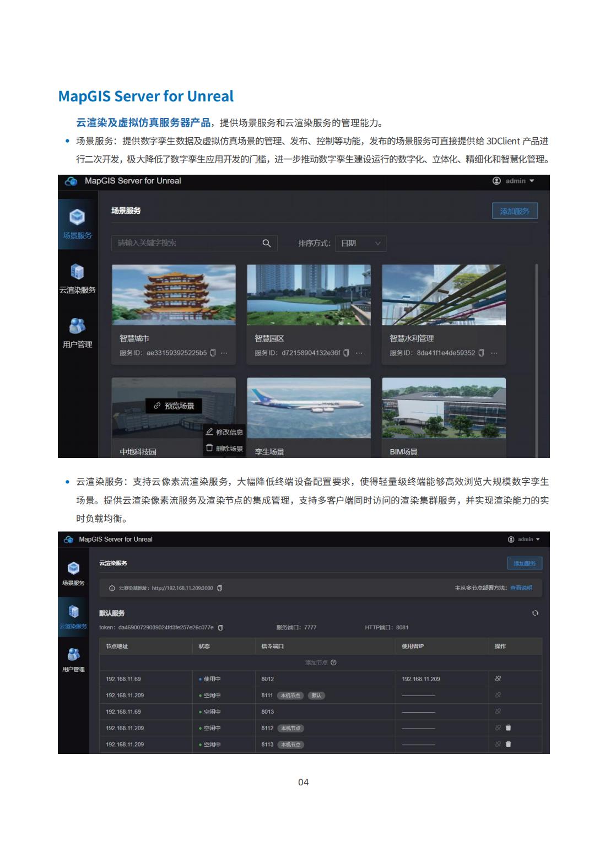This screenshot has width=616, height=841.
Task: Click the 添加节点 row
Action: [321, 662]
